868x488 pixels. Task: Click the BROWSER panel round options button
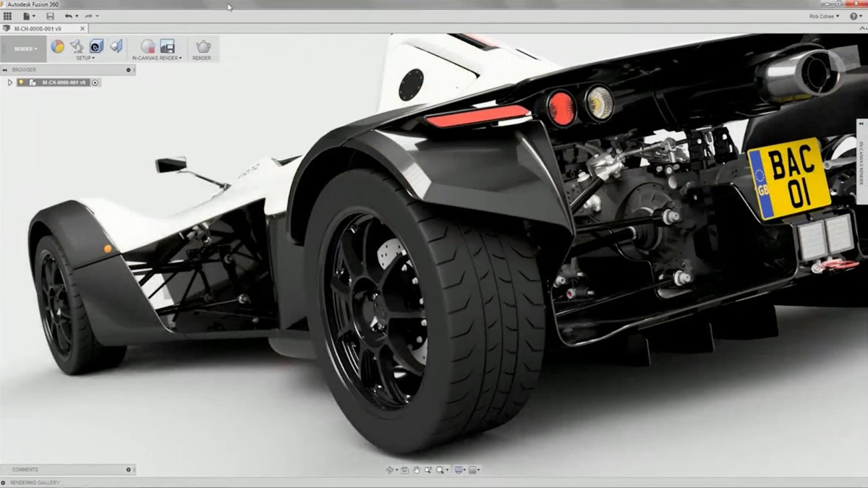(x=129, y=70)
